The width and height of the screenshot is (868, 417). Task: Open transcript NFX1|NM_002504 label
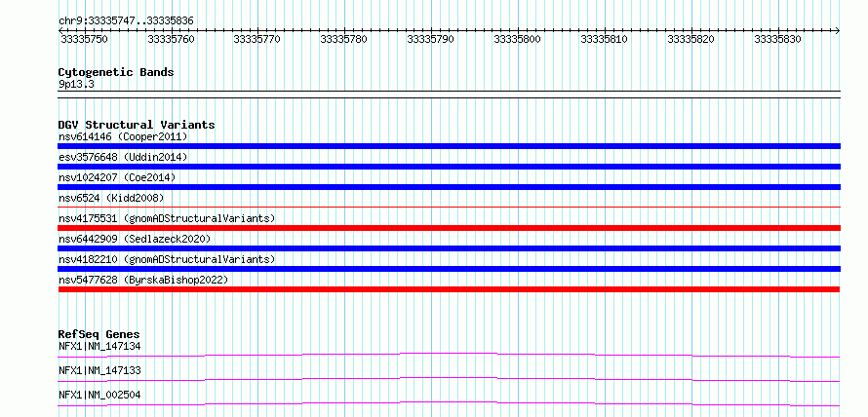tap(99, 395)
